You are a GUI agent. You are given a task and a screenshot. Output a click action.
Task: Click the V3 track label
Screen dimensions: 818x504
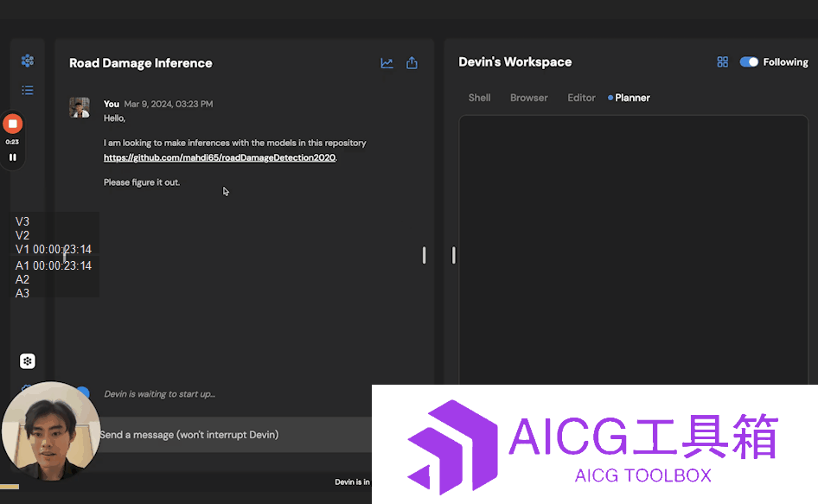[x=22, y=221]
